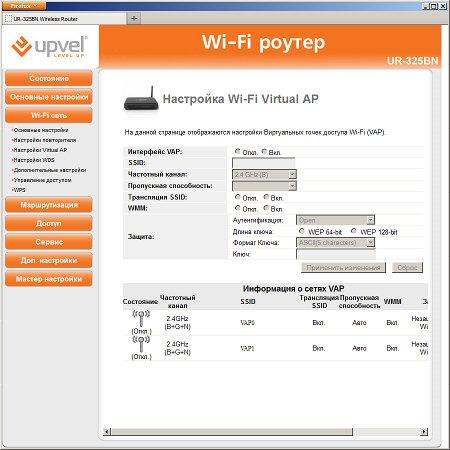This screenshot has width=450, height=450.
Task: Go to Настройки повторителя link
Action: (x=44, y=140)
